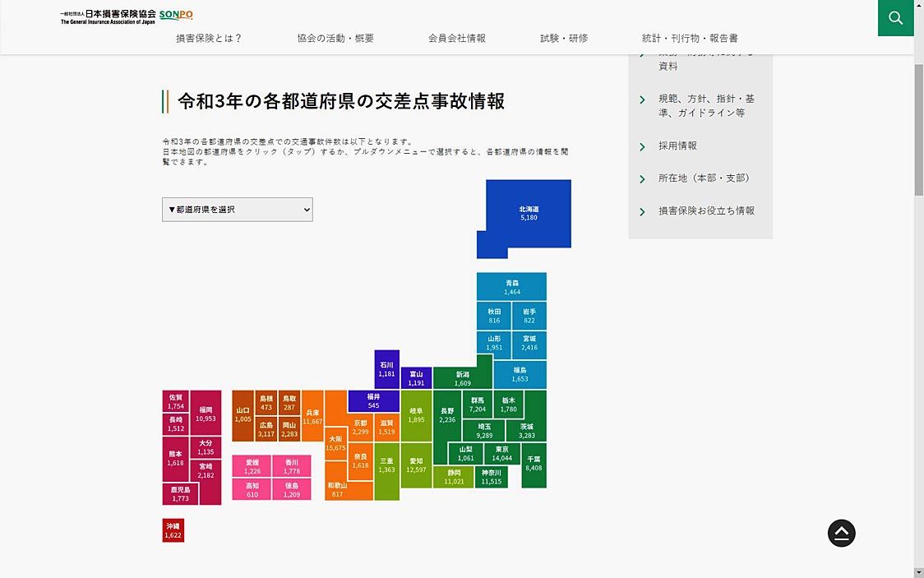Image resolution: width=924 pixels, height=578 pixels.
Task: Open the 採用情報 sidebar link
Action: pyautogui.click(x=677, y=146)
